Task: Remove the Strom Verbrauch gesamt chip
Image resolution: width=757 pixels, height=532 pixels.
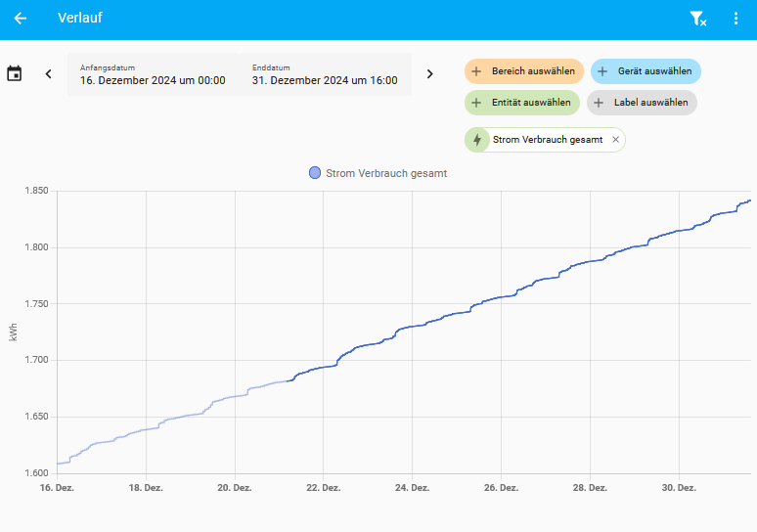Action: coord(615,140)
